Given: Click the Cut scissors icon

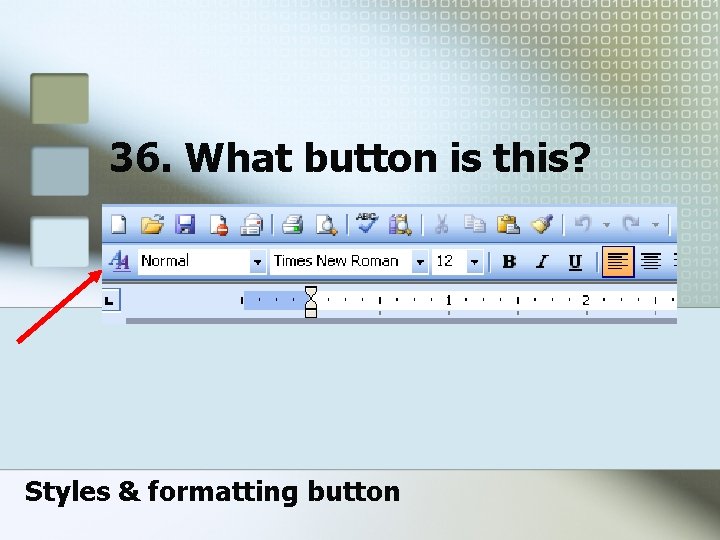Looking at the screenshot, I should coord(441,225).
